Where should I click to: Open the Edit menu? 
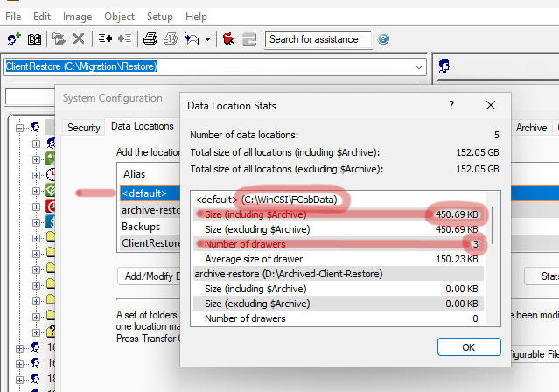(x=42, y=17)
